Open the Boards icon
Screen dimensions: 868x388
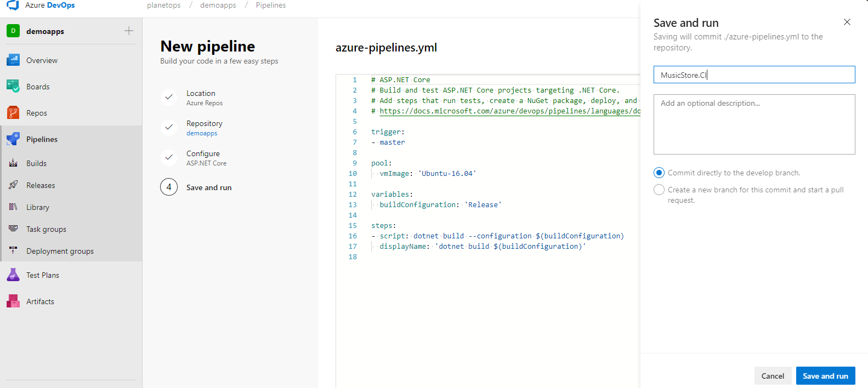pyautogui.click(x=13, y=87)
